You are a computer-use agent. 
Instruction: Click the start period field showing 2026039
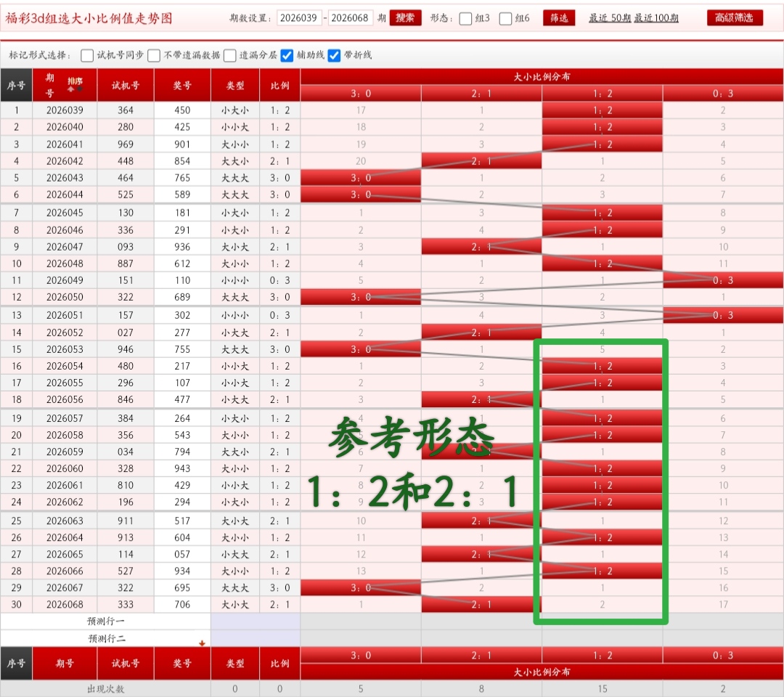point(298,18)
